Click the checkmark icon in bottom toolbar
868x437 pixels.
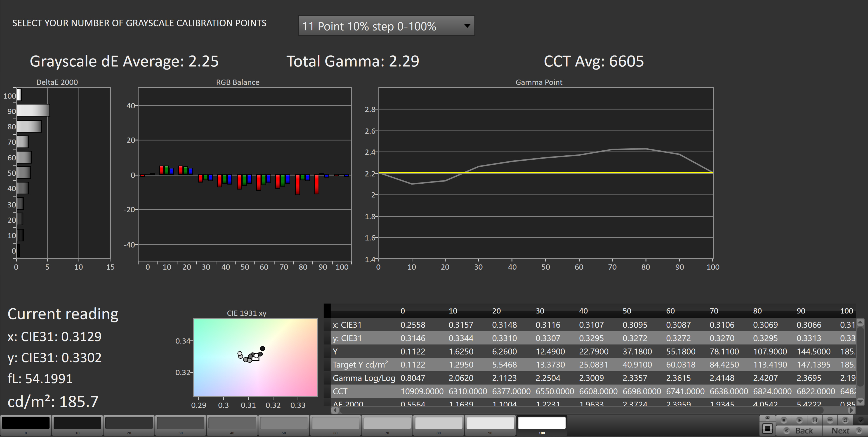[860, 420]
